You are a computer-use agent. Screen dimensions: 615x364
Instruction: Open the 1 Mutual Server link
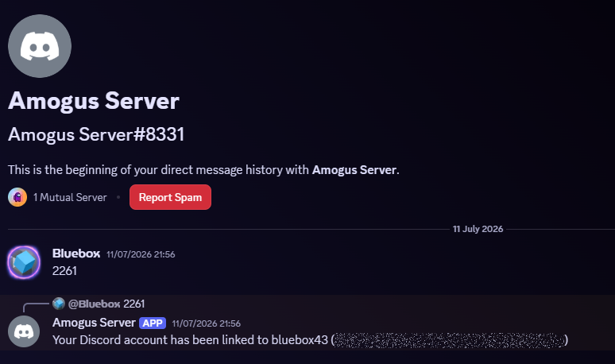[x=70, y=197]
